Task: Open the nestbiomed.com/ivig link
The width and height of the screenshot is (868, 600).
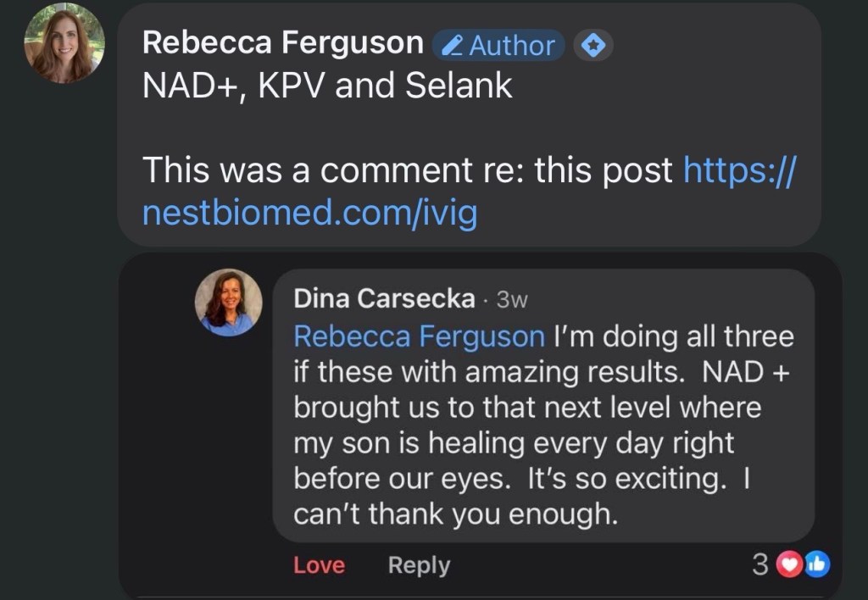Action: click(x=309, y=214)
